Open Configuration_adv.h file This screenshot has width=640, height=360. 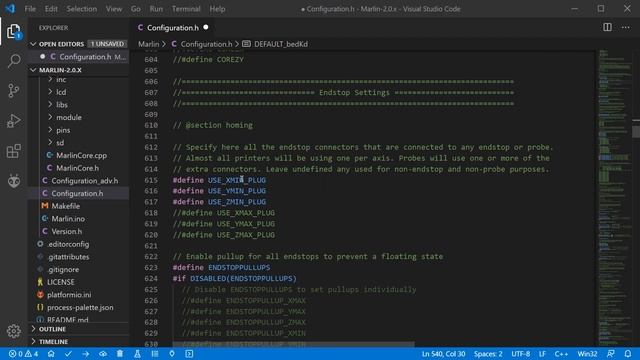point(84,181)
